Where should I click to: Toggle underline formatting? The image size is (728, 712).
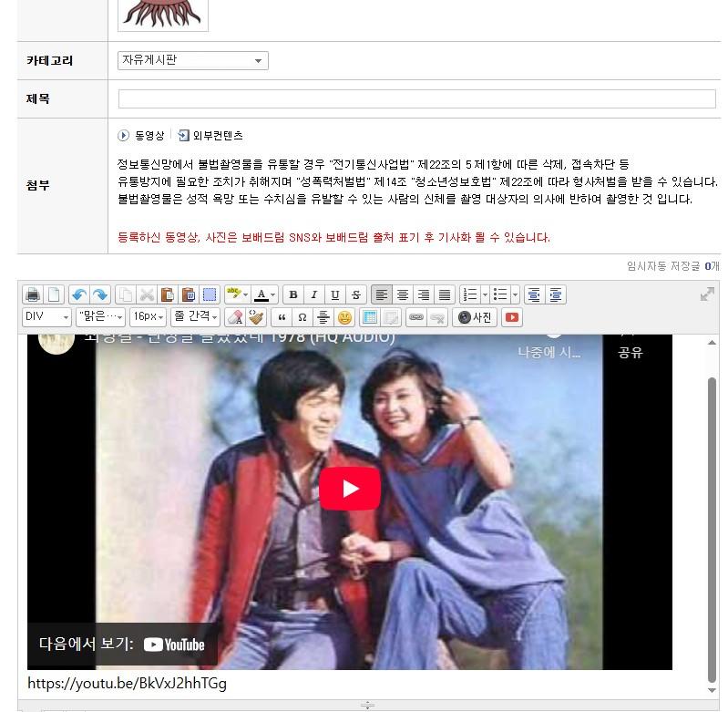coord(335,294)
